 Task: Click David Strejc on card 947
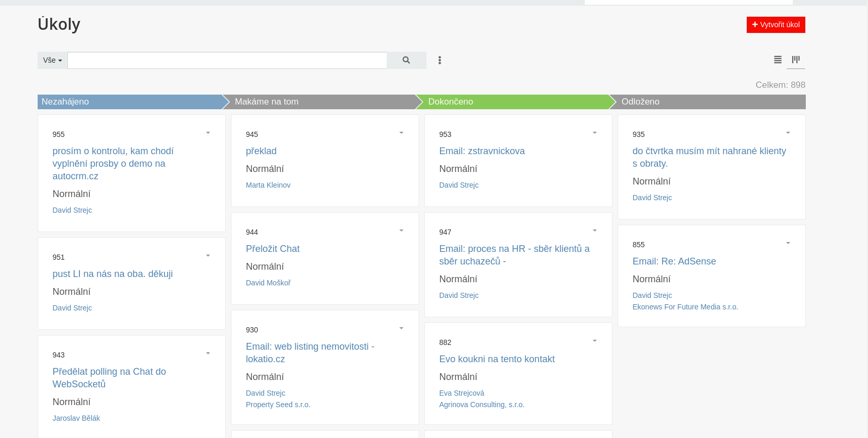[x=459, y=295]
